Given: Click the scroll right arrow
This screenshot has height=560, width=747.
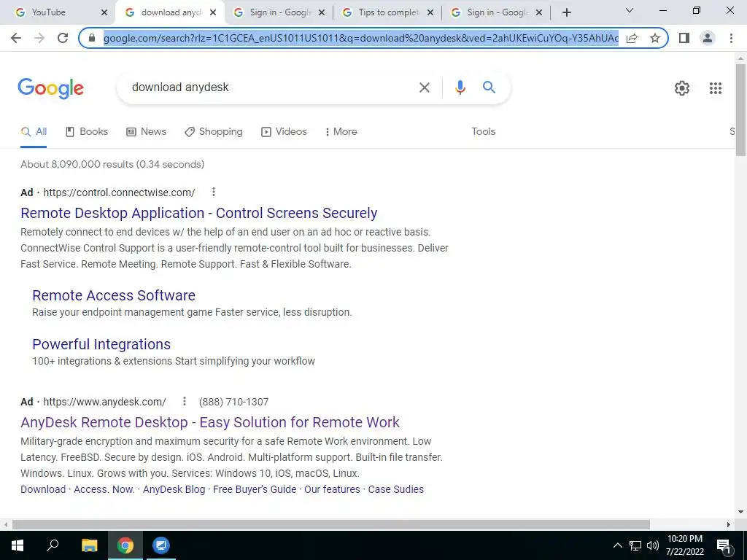Looking at the screenshot, I should click(x=729, y=524).
